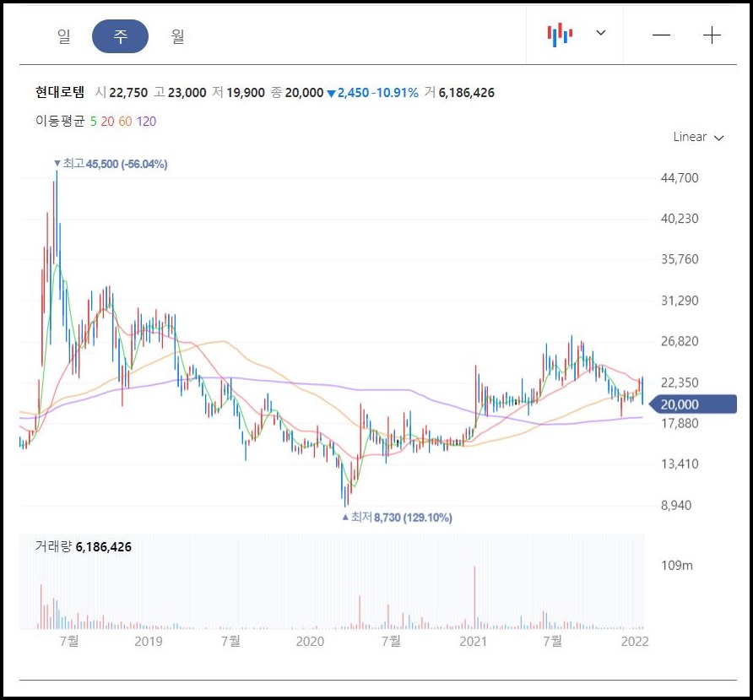
Task: Click the -10.91% change value
Action: coord(394,93)
